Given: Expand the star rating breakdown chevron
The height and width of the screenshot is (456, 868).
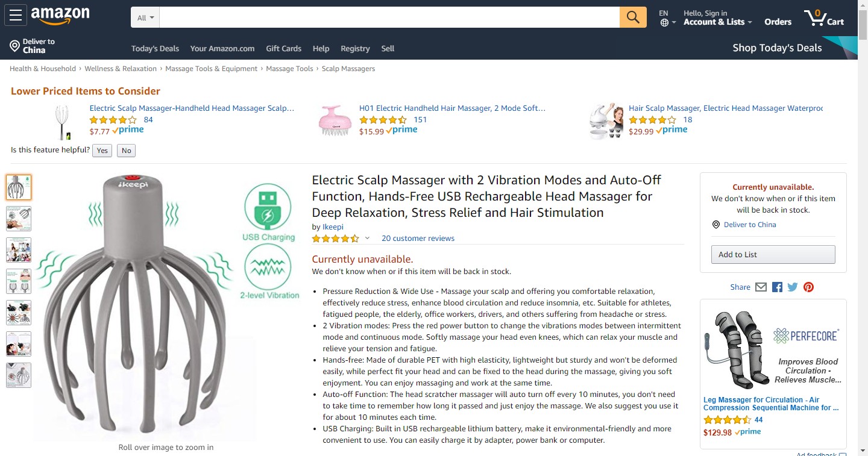Looking at the screenshot, I should (x=367, y=238).
